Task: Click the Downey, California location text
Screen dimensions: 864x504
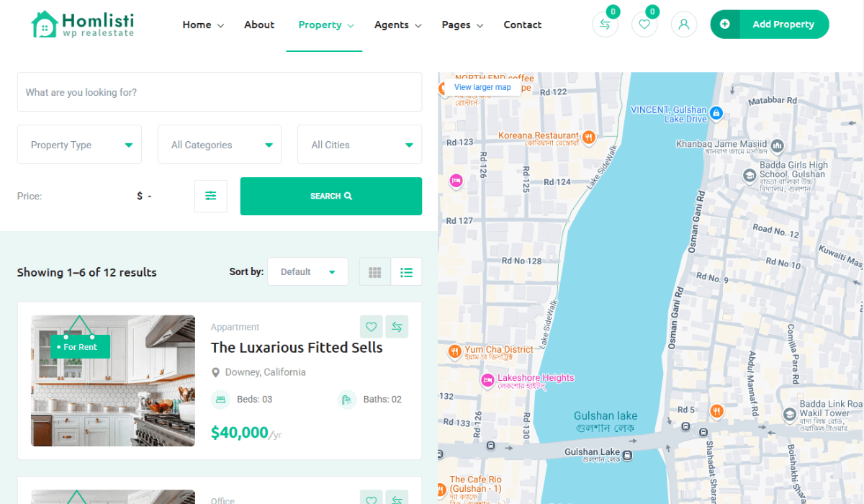Action: point(266,372)
